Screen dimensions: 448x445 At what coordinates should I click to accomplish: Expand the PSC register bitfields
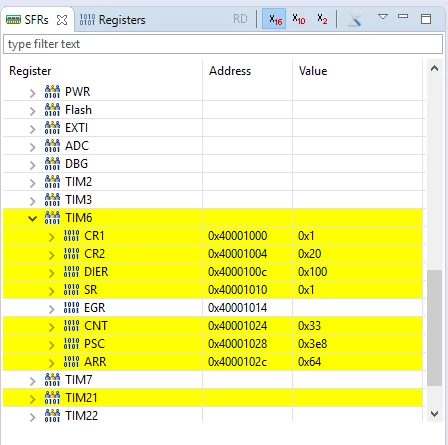coord(51,345)
